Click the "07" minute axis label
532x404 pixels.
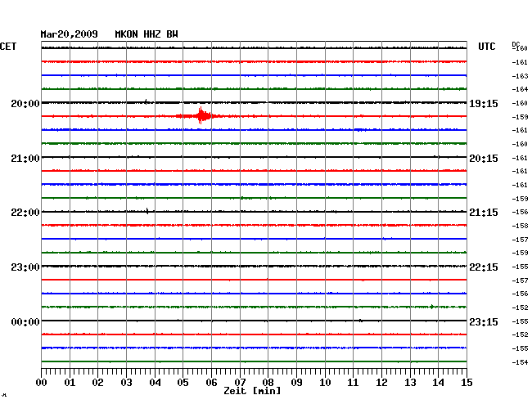point(240,383)
